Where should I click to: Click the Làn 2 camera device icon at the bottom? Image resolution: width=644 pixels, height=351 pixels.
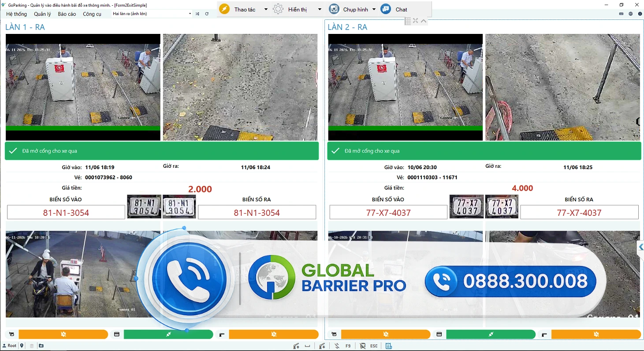[334, 335]
